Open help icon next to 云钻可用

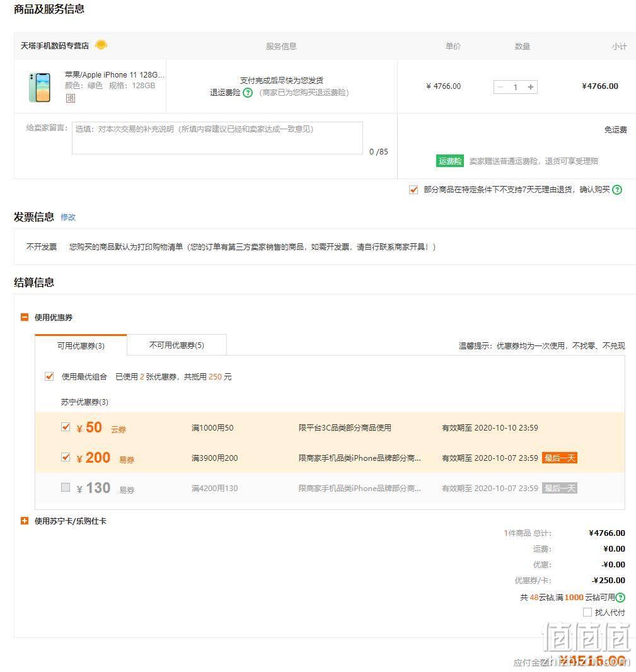point(620,597)
